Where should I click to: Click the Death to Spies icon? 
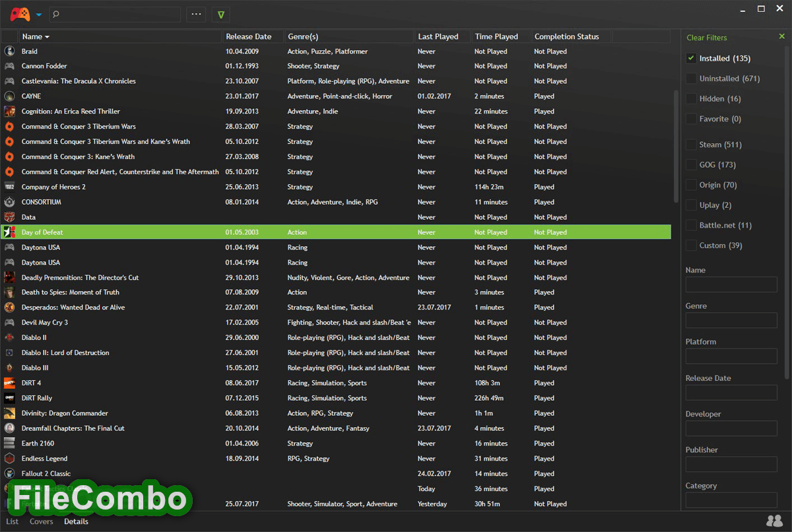[9, 292]
